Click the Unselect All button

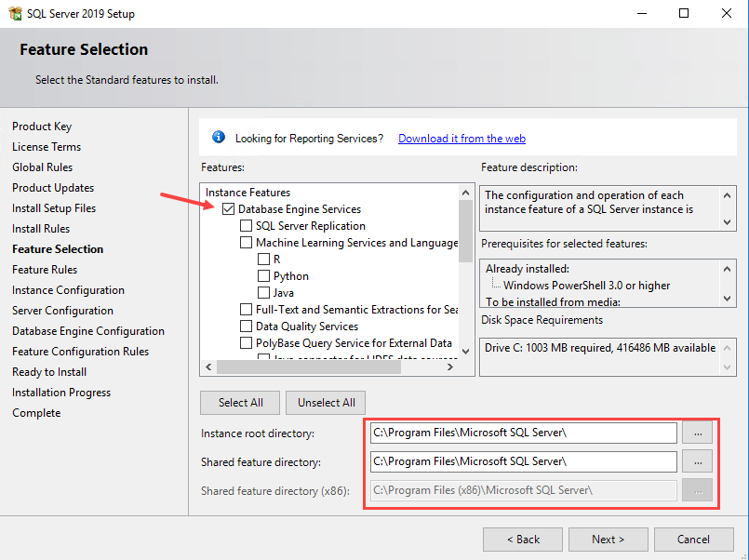[x=327, y=403]
